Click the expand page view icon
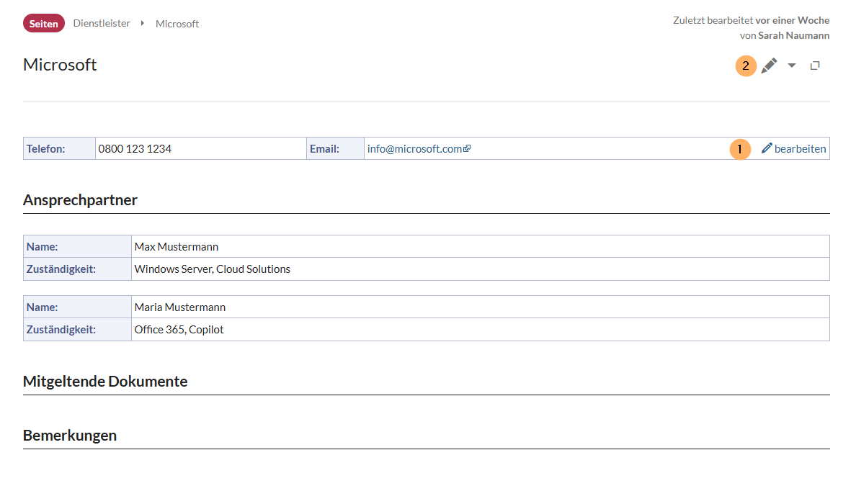856x504 pixels. tap(815, 66)
